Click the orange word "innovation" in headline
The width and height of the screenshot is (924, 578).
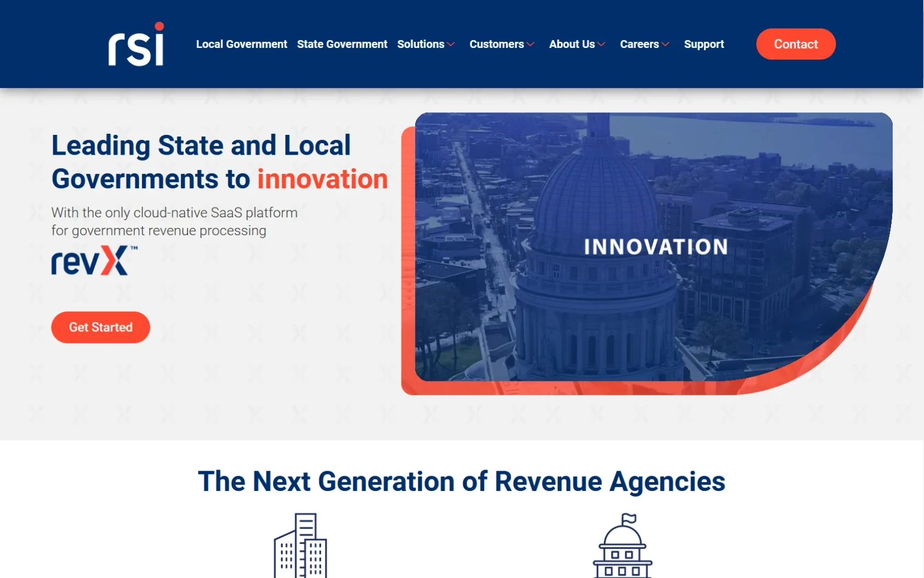323,179
